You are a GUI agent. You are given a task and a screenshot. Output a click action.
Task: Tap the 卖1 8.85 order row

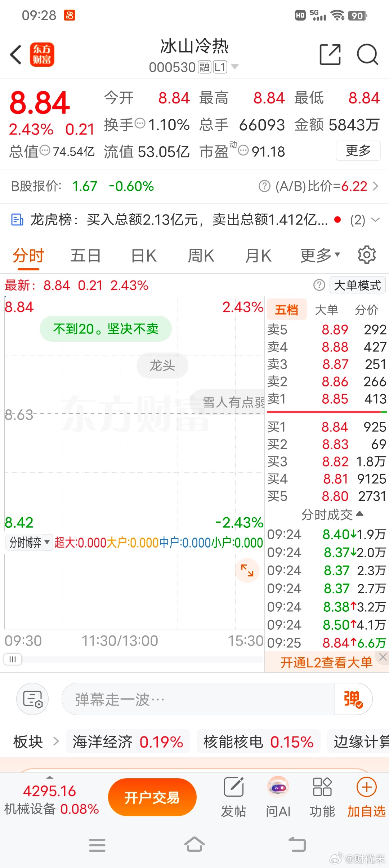[x=327, y=399]
